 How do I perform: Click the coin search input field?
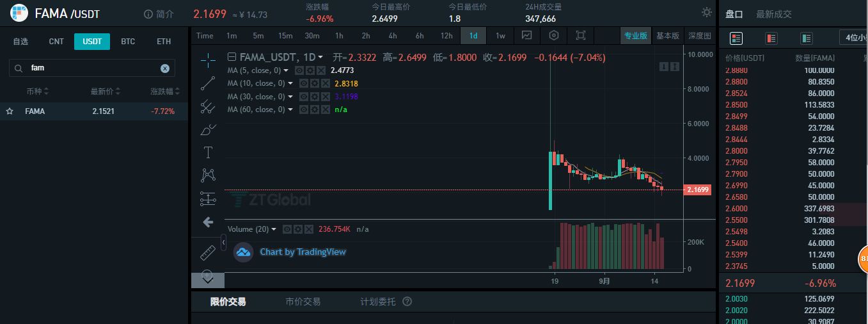coord(93,68)
